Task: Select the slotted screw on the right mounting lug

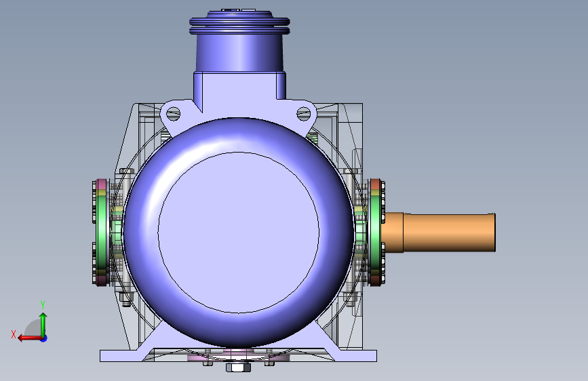Action: tap(304, 113)
